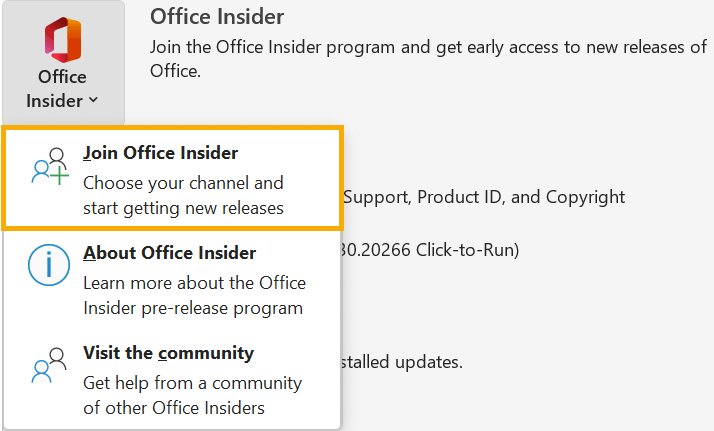Click "Support, Product ID, and Copyright" text
The height and width of the screenshot is (431, 714).
click(x=484, y=197)
